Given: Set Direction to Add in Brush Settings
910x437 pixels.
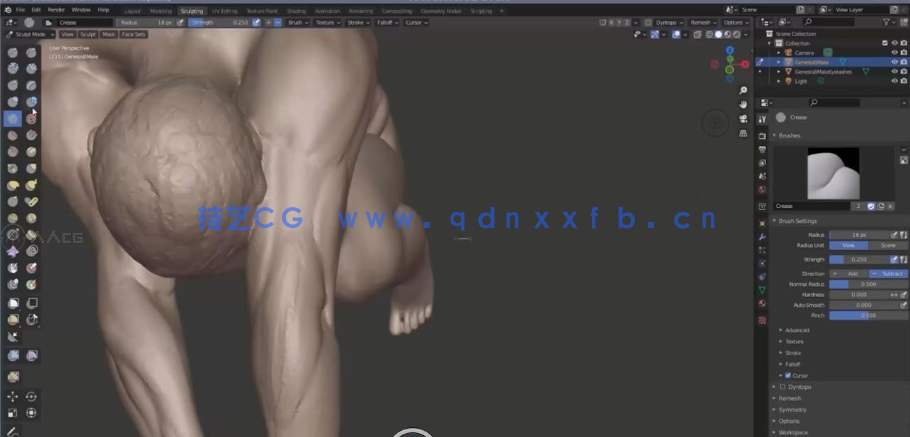Looking at the screenshot, I should (x=848, y=273).
